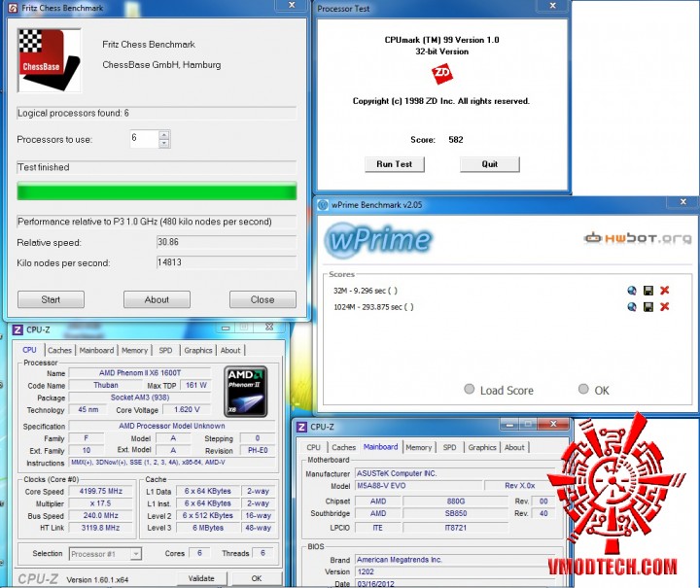Screen dimensions: 700x588
Task: Start the Fritz Chess benchmark
Action: (x=51, y=299)
